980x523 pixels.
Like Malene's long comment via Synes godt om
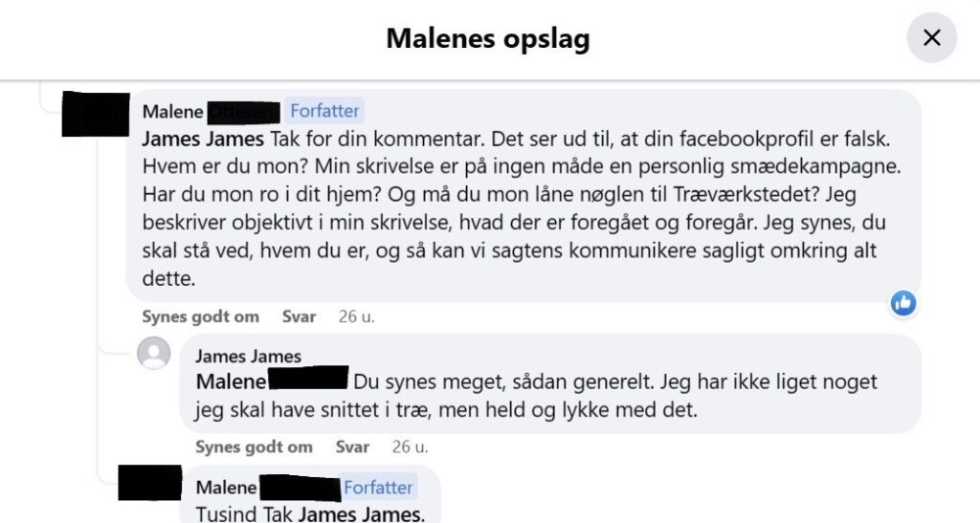point(200,317)
